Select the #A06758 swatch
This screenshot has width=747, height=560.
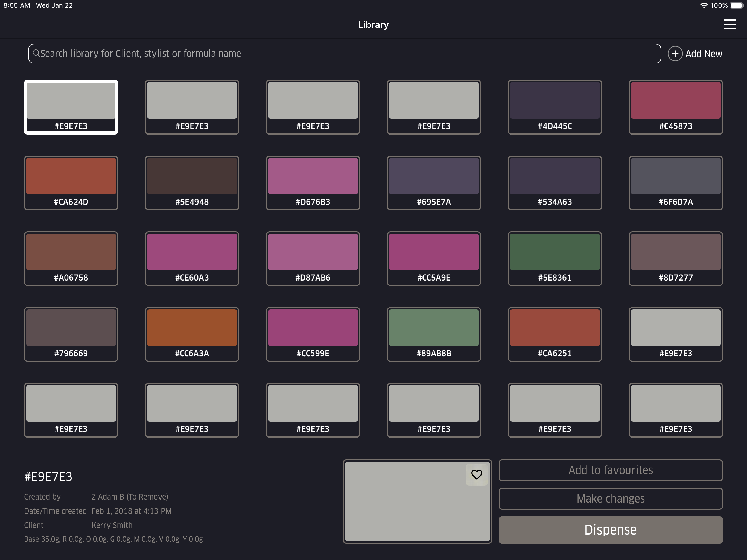(x=71, y=258)
